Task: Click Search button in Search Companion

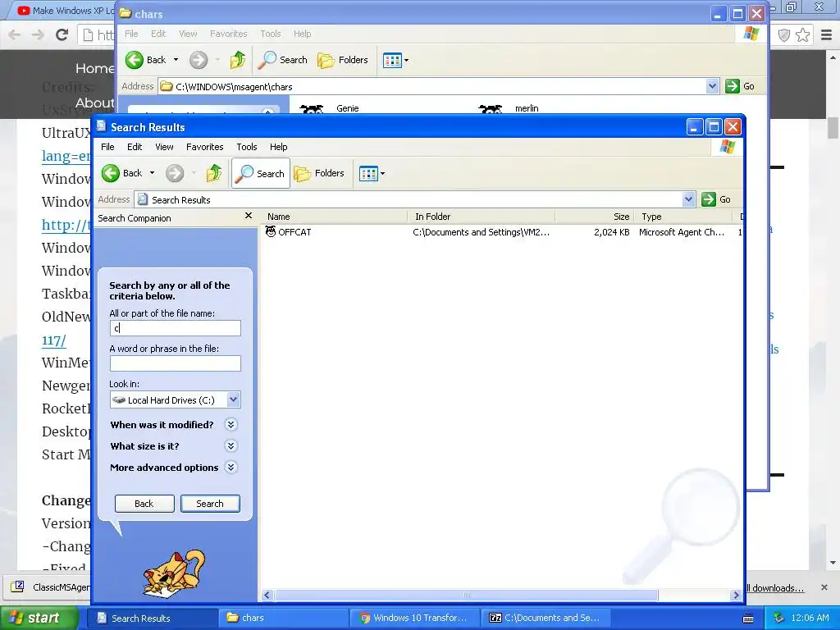Action: point(210,504)
